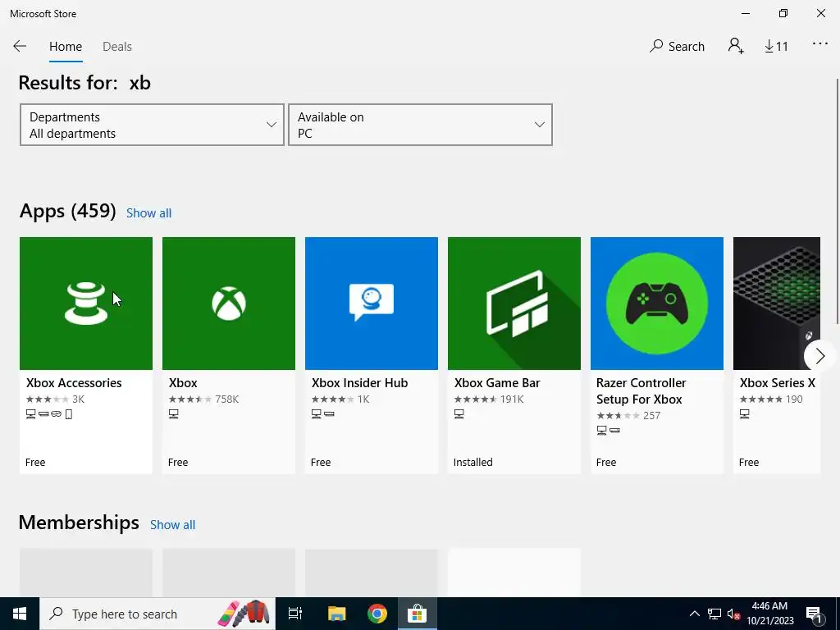Screen dimensions: 840x630
Task: Click Free price under Xbox Insider Hub
Action: pyautogui.click(x=321, y=463)
